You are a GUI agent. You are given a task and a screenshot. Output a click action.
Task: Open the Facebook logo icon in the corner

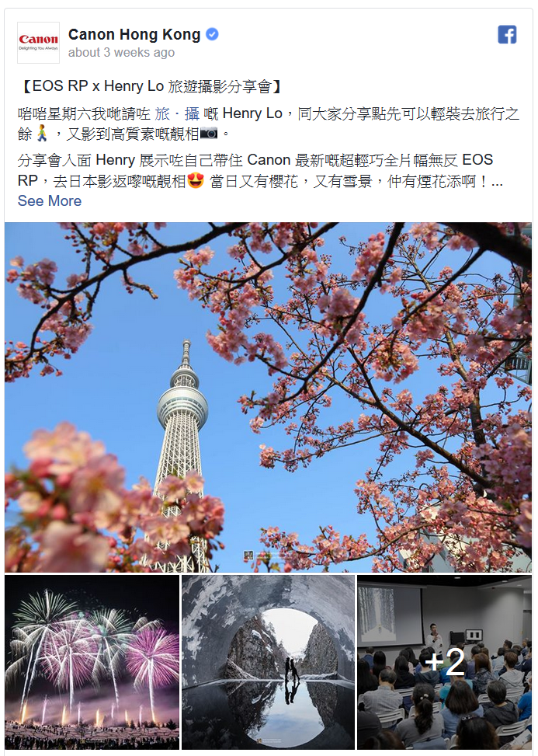(x=507, y=34)
